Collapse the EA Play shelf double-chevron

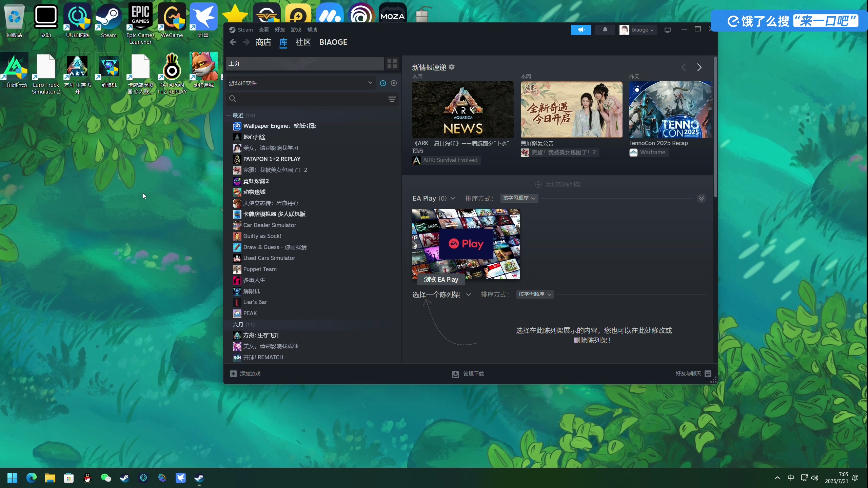[701, 198]
